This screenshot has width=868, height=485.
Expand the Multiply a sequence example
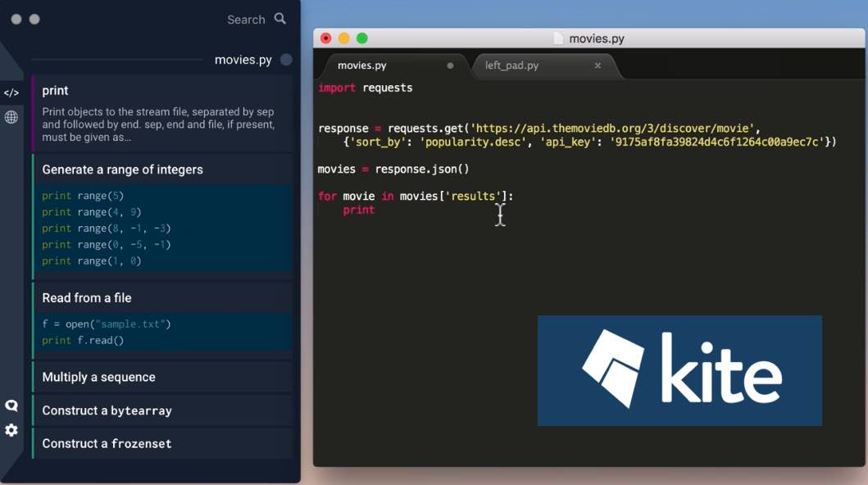pos(99,378)
